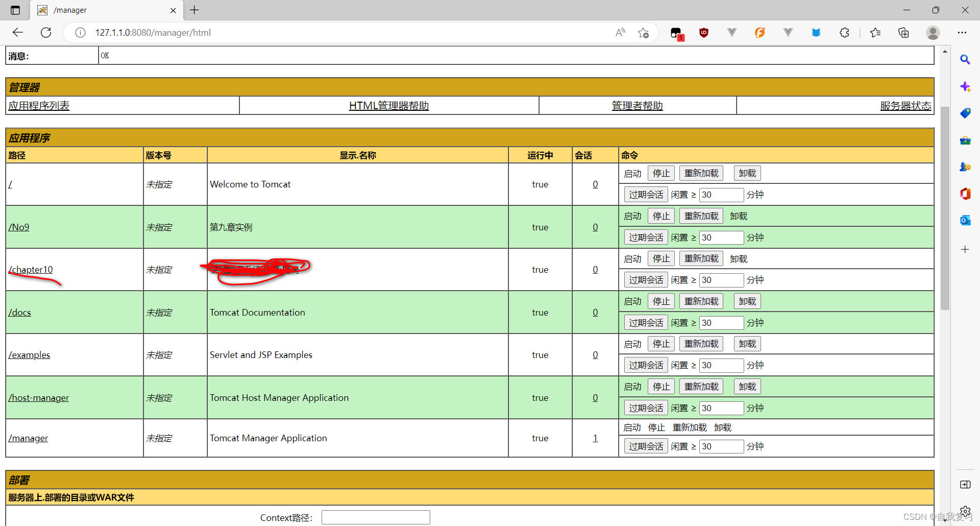Image resolution: width=980 pixels, height=526 pixels.
Task: Expire sessions for /docs application
Action: click(x=646, y=323)
